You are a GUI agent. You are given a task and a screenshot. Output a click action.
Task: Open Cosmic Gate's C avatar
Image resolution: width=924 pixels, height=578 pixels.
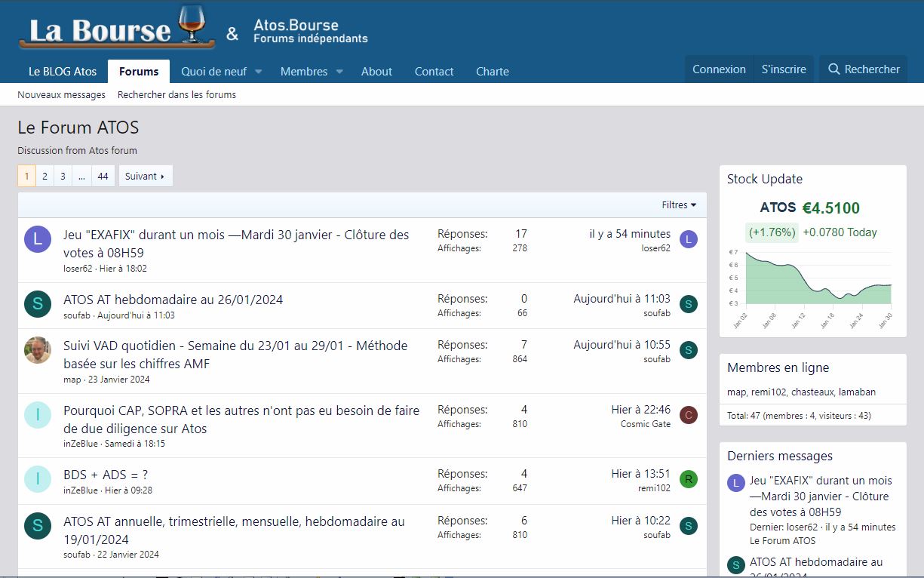[689, 415]
